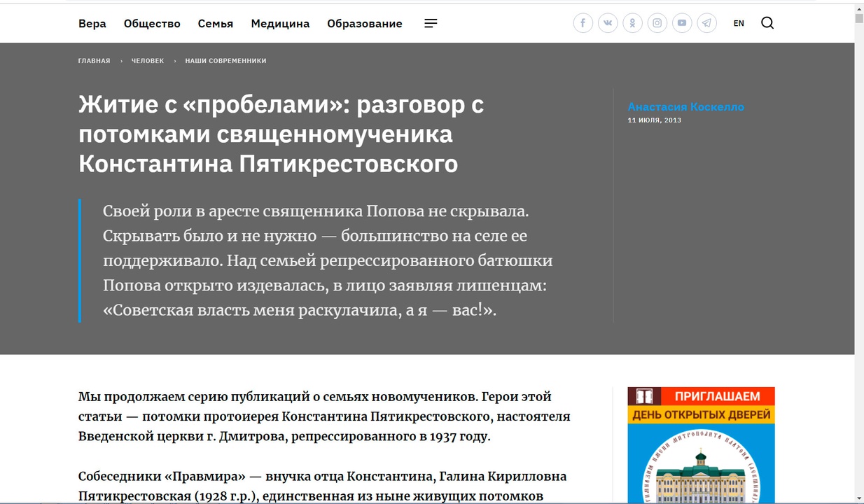Image resolution: width=864 pixels, height=504 pixels.
Task: Go to the Вера section
Action: click(92, 23)
